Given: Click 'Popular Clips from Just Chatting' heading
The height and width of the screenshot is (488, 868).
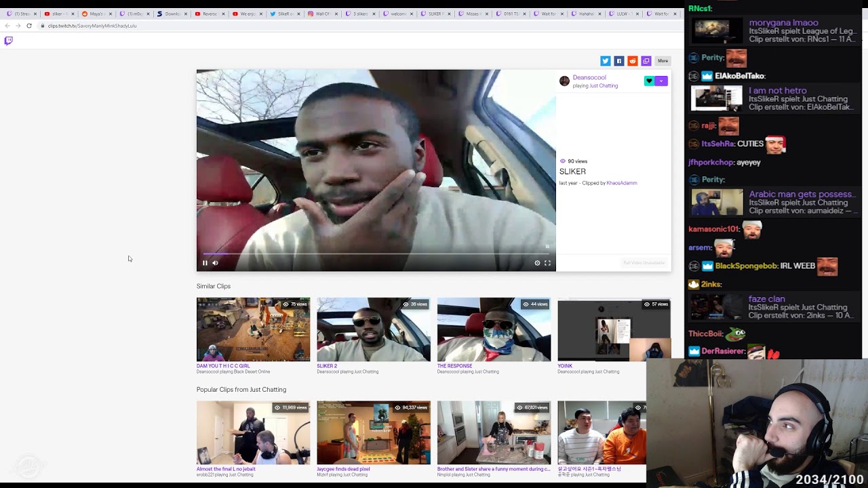Looking at the screenshot, I should tap(241, 390).
